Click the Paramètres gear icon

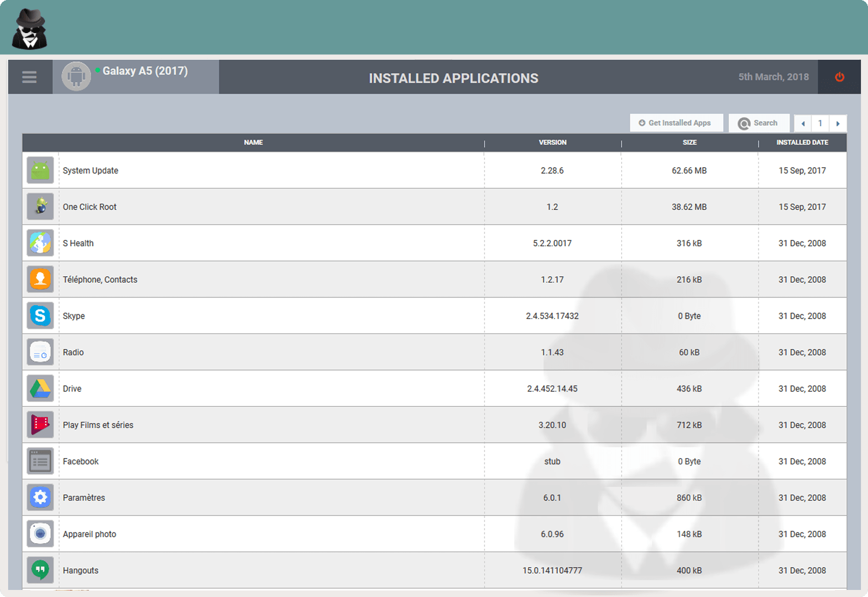[40, 498]
